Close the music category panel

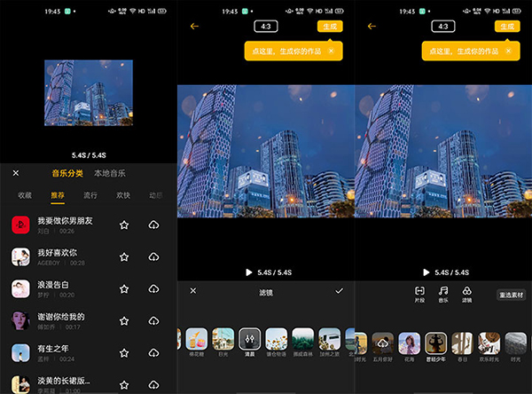tap(16, 173)
